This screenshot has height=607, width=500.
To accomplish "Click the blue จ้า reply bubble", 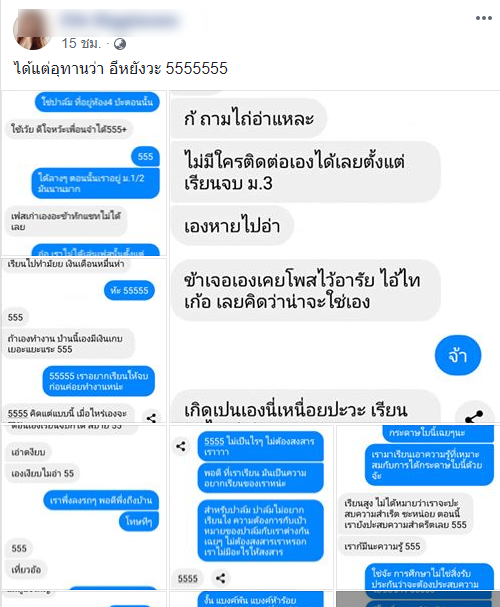I will 458,355.
